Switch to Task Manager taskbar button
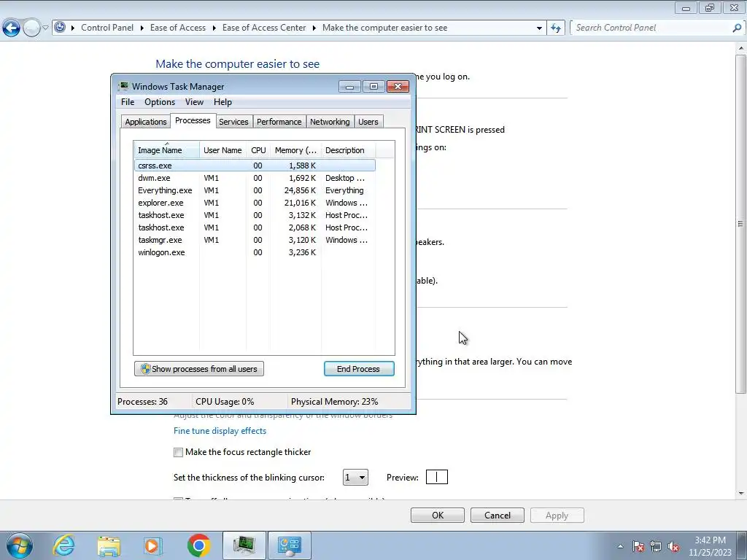747x560 pixels. coord(244,545)
